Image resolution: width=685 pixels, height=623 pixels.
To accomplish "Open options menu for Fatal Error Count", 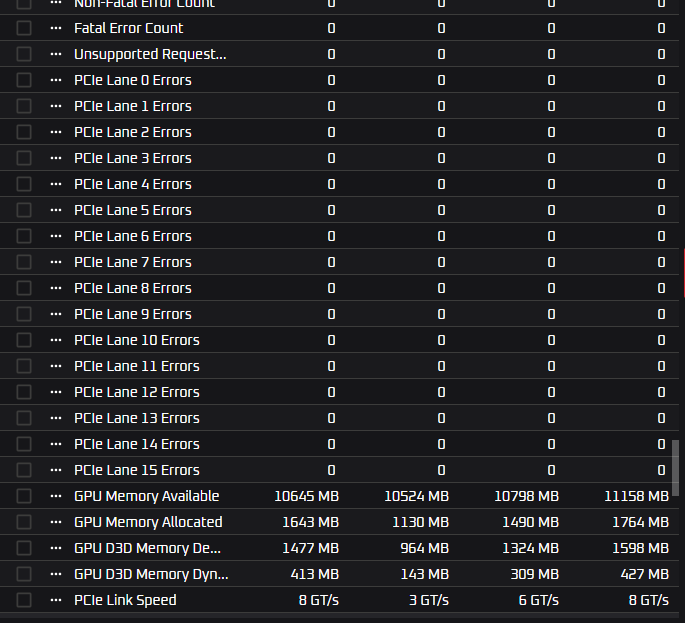I will click(55, 28).
